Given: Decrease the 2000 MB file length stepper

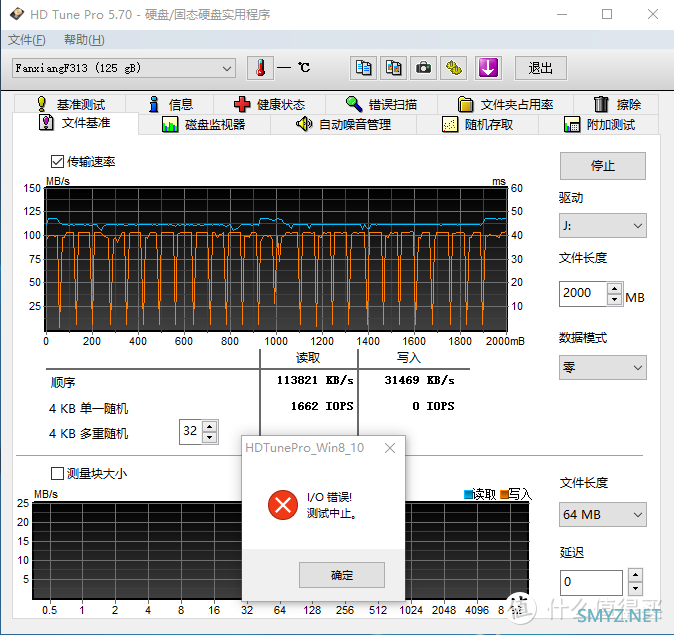Looking at the screenshot, I should (x=615, y=299).
